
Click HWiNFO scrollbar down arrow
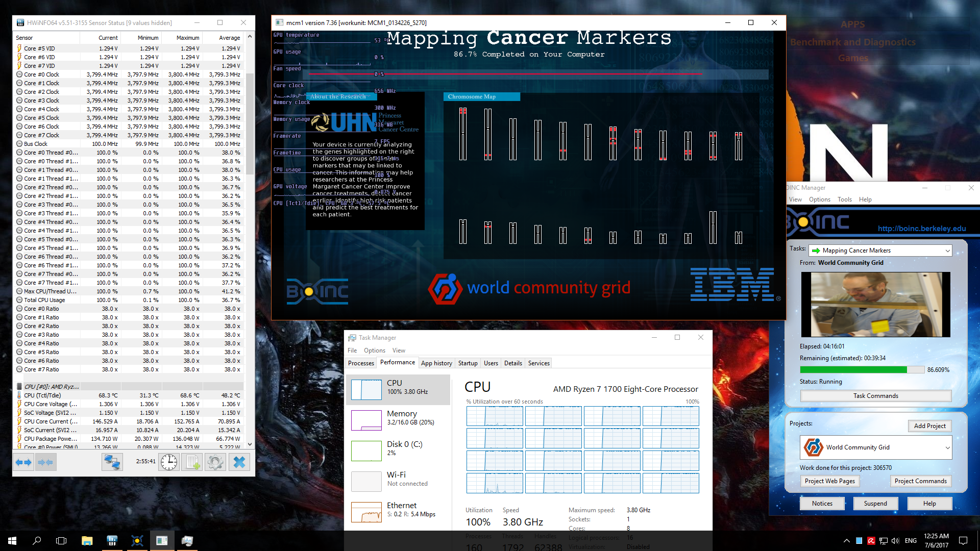point(250,444)
